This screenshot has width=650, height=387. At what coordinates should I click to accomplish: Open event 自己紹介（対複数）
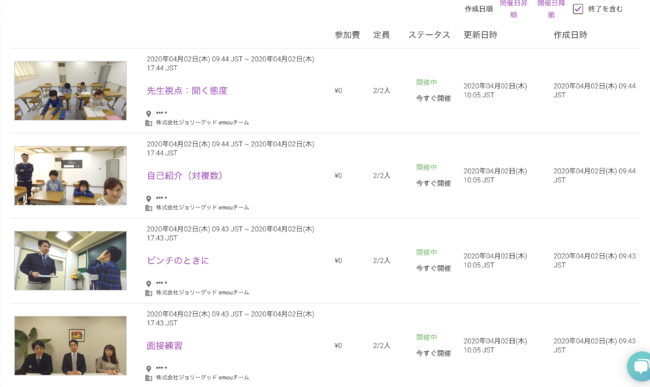tap(185, 176)
